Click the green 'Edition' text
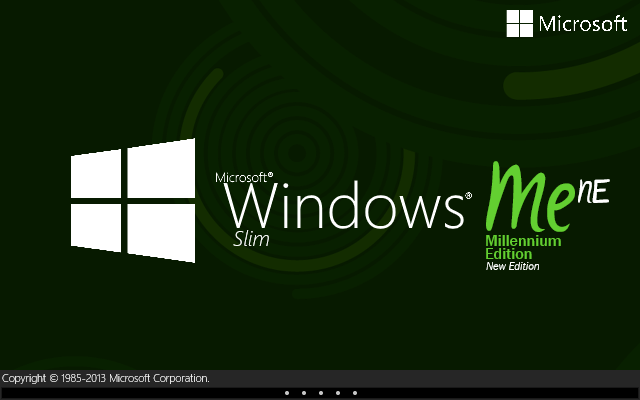The width and height of the screenshot is (640, 400). point(509,254)
